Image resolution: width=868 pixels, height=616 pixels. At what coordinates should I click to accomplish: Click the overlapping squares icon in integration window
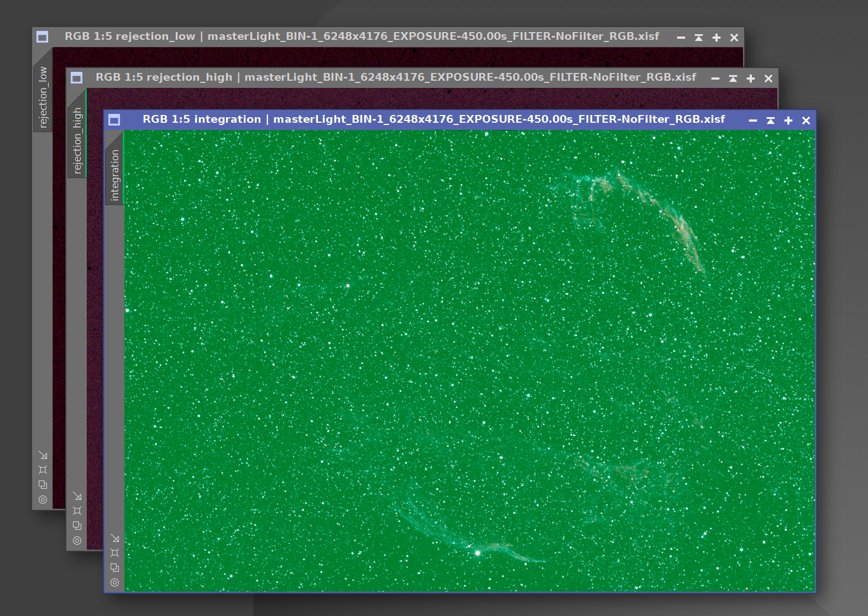(x=114, y=568)
